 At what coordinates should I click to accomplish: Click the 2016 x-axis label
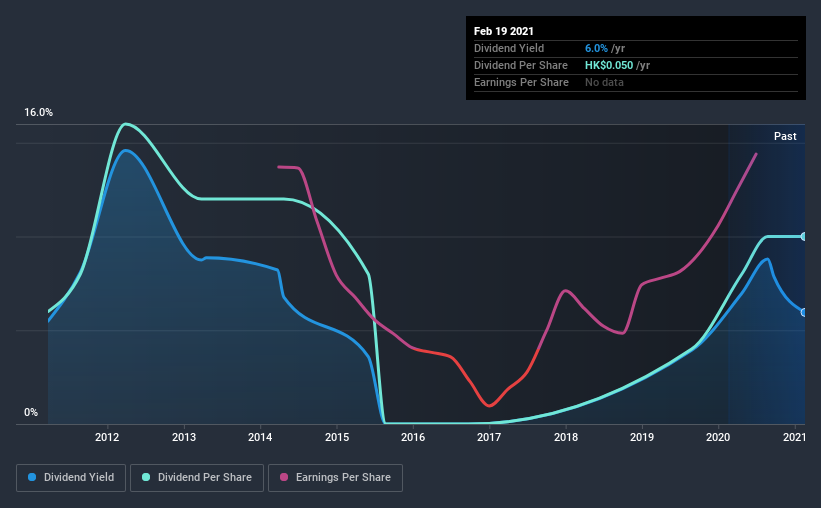413,437
